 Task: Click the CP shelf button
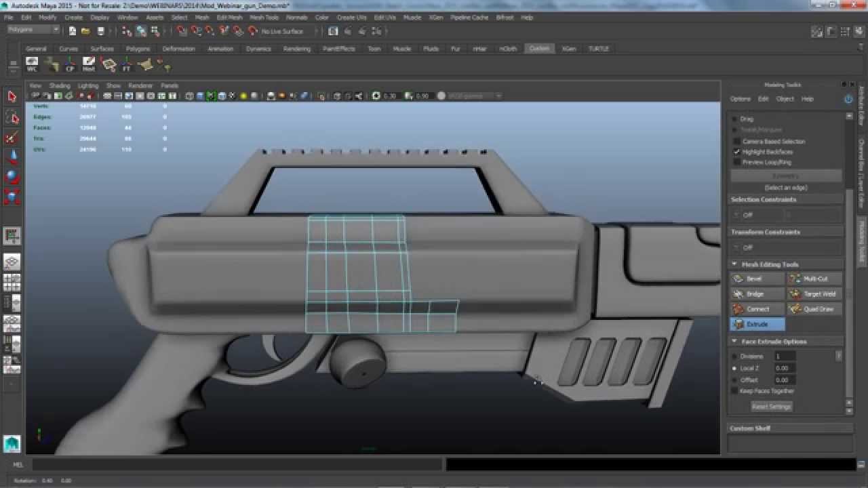pos(70,64)
